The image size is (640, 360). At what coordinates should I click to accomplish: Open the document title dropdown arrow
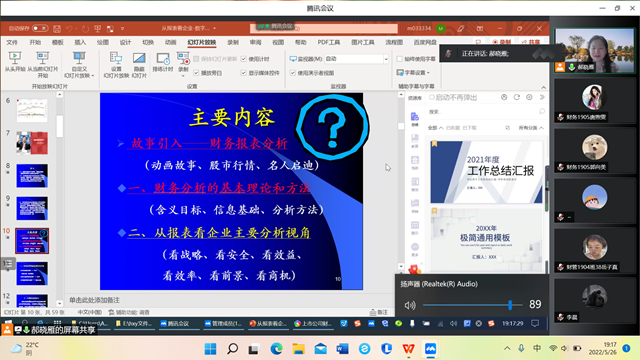(x=215, y=29)
